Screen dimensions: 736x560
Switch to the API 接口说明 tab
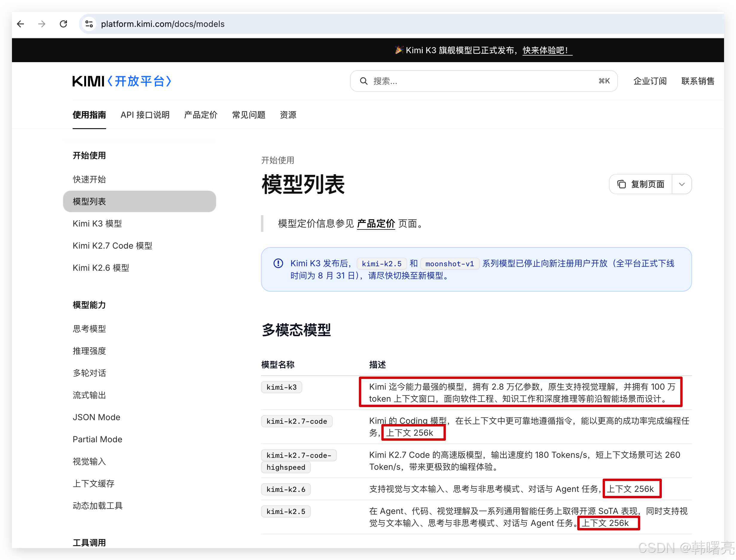coord(145,115)
